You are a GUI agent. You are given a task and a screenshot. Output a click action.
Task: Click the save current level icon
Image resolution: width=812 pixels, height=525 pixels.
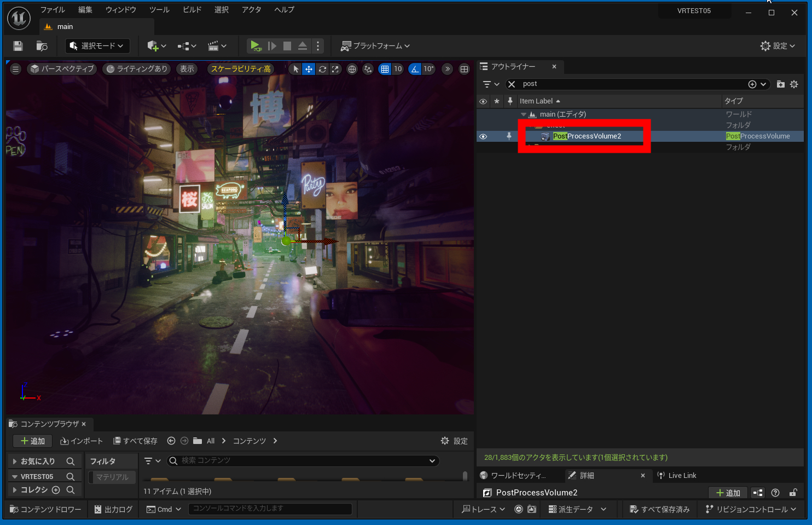pos(18,46)
